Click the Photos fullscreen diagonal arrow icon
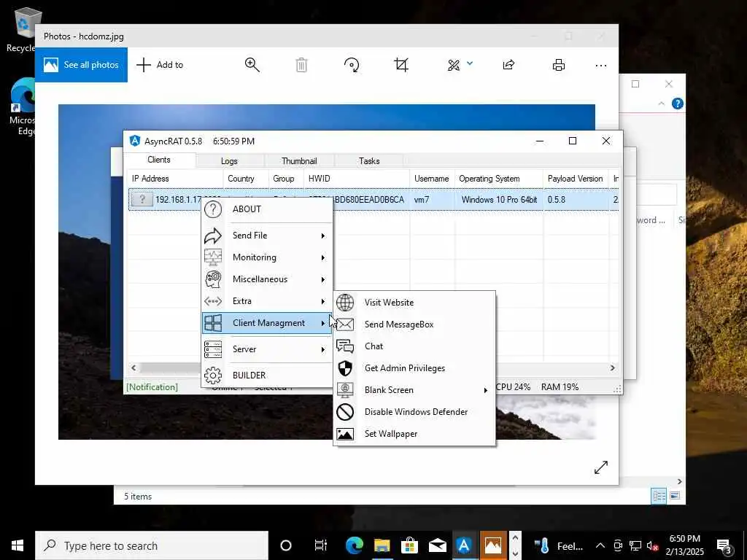Viewport: 747px width, 560px height. pos(601,467)
